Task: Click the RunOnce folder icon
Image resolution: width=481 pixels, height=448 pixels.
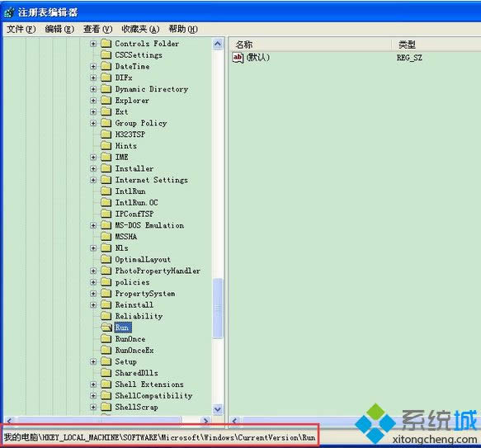Action: 106,339
